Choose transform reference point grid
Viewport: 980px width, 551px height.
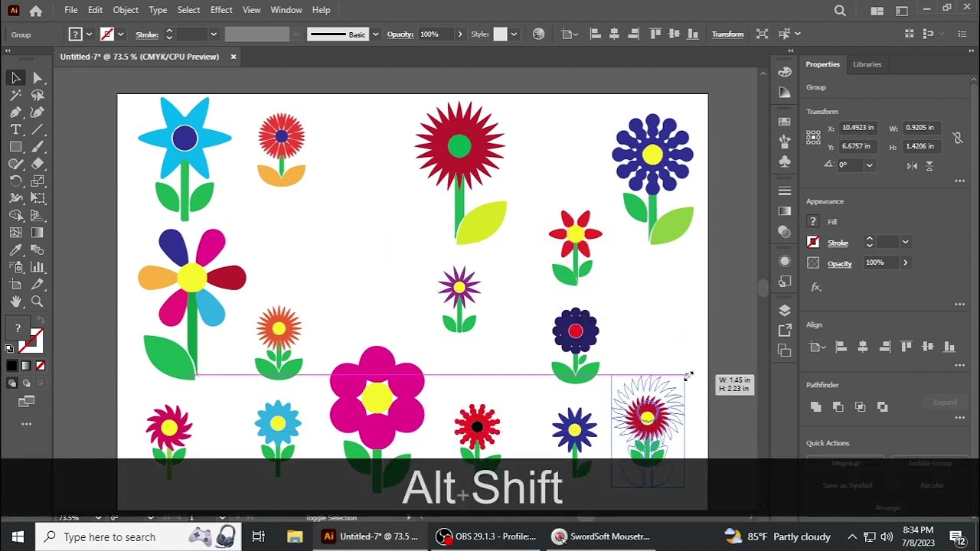(813, 137)
